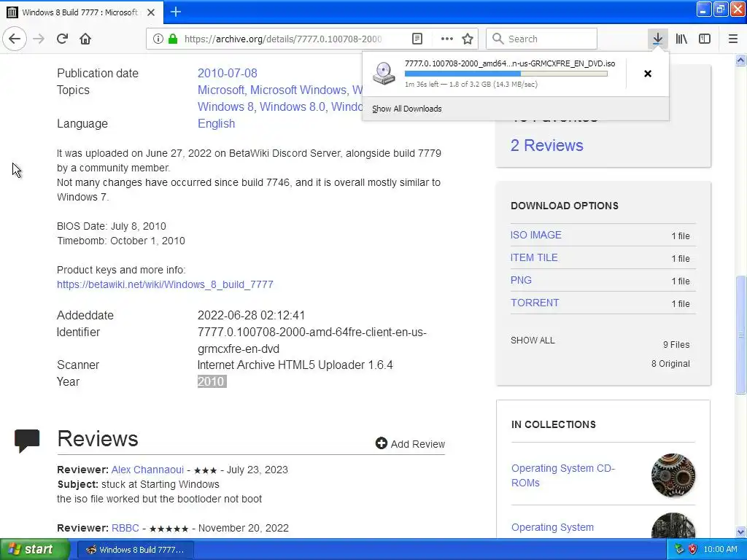Click the scrollbar up arrow
Screen dimensions: 747x560
click(741, 60)
